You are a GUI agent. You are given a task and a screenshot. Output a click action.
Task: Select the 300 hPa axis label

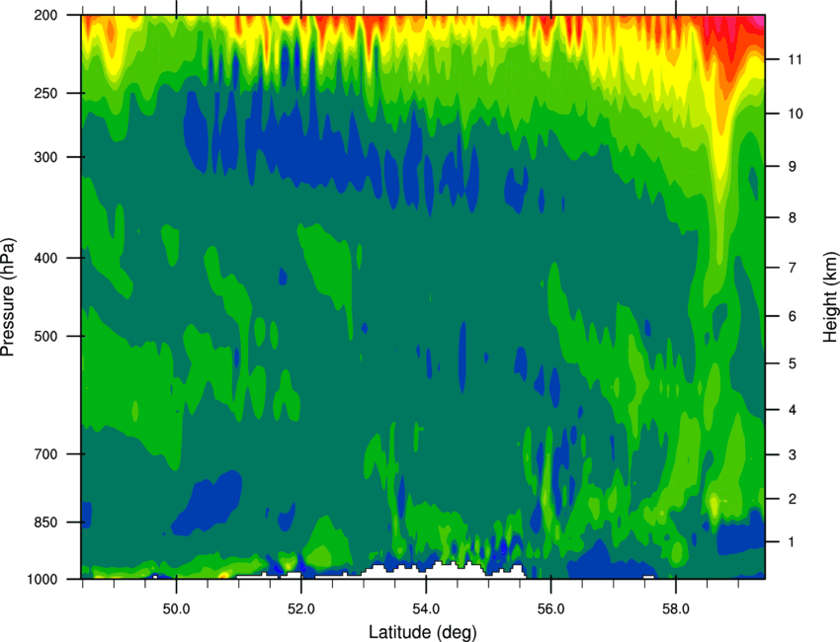pyautogui.click(x=45, y=157)
